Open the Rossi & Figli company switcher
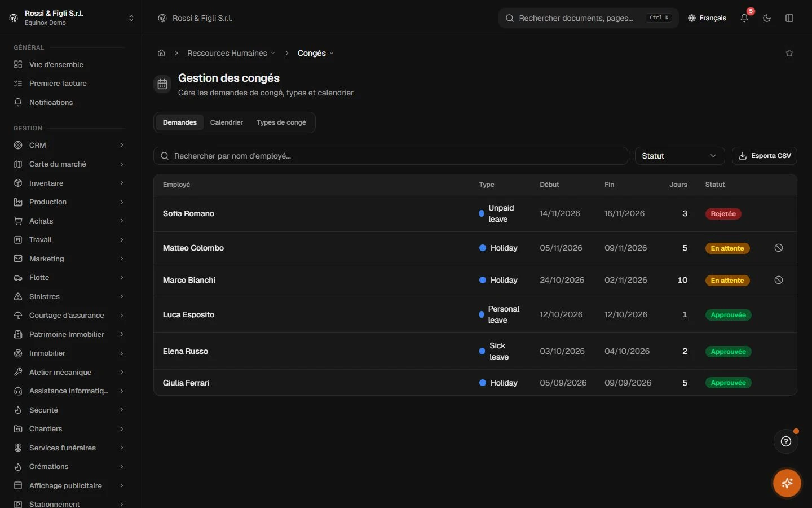This screenshot has width=812, height=508. 72,18
